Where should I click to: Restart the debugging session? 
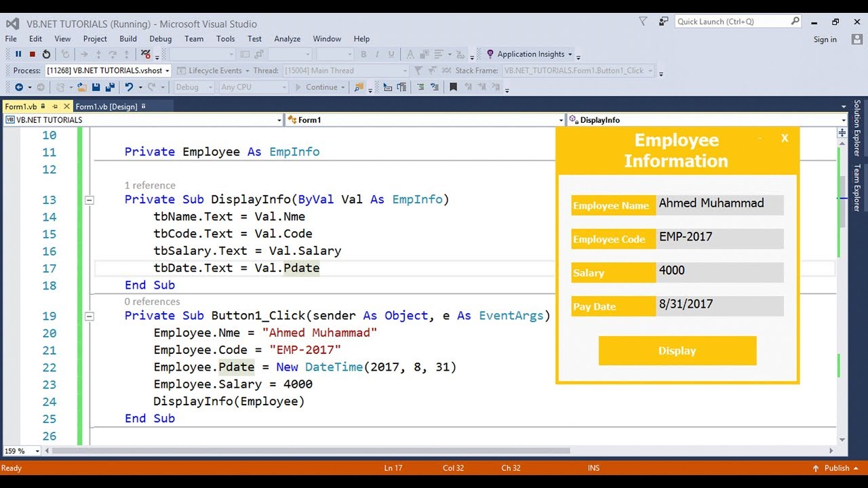[46, 54]
